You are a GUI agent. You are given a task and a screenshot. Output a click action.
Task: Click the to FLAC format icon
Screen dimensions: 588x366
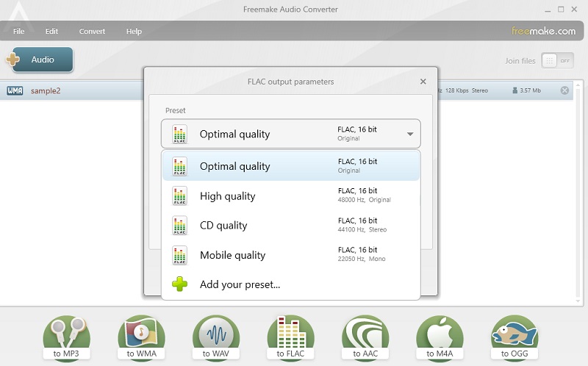pos(290,339)
